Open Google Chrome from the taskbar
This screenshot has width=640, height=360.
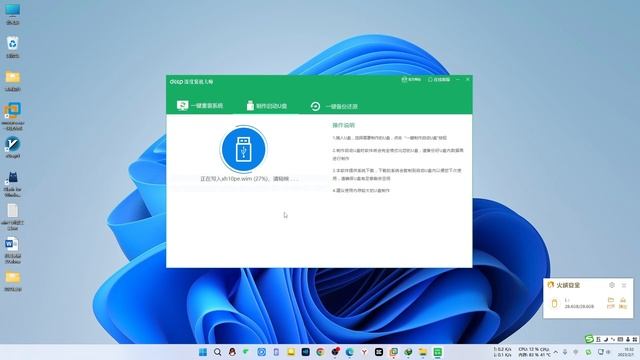[x=320, y=352]
